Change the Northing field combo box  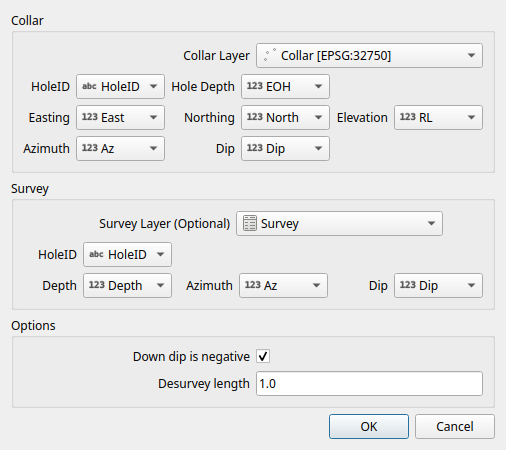pos(285,117)
